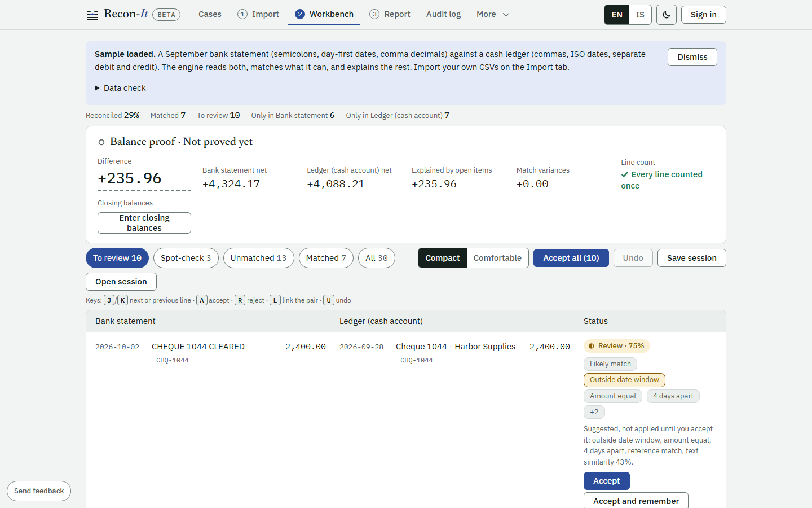
Task: Open the Cases page
Action: 210,15
